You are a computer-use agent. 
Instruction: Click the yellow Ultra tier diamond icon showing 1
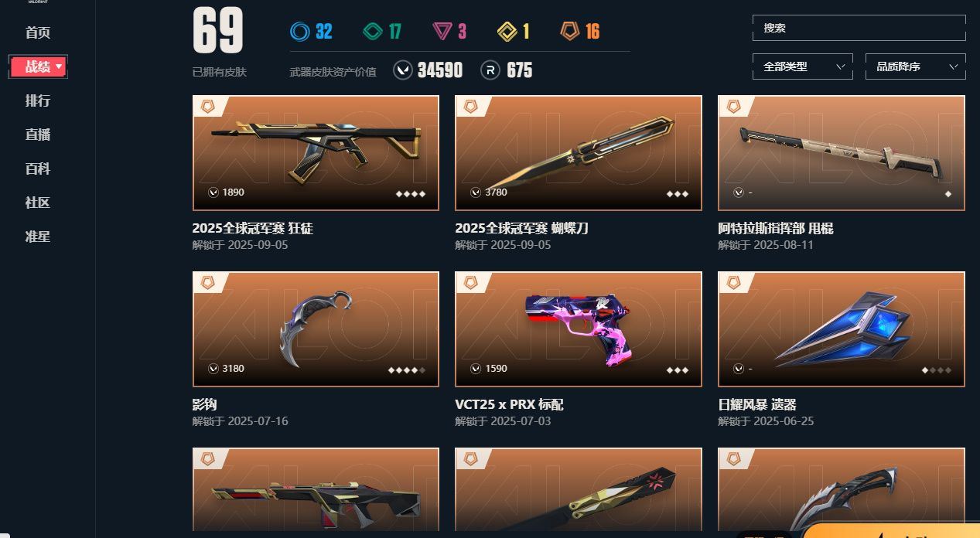[x=507, y=32]
